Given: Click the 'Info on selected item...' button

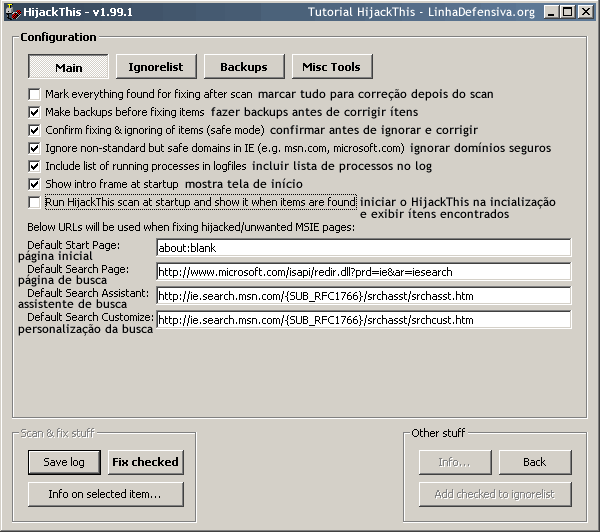Looking at the screenshot, I should coord(104,494).
